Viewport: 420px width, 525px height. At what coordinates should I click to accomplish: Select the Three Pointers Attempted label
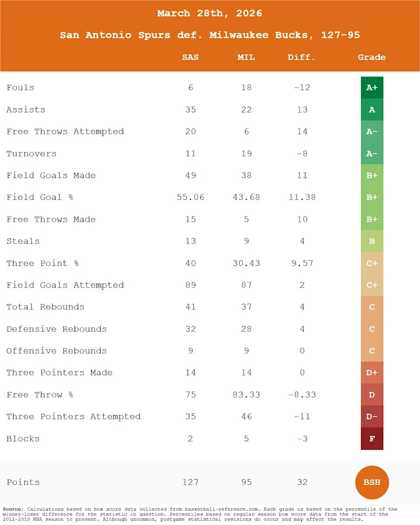(x=73, y=416)
